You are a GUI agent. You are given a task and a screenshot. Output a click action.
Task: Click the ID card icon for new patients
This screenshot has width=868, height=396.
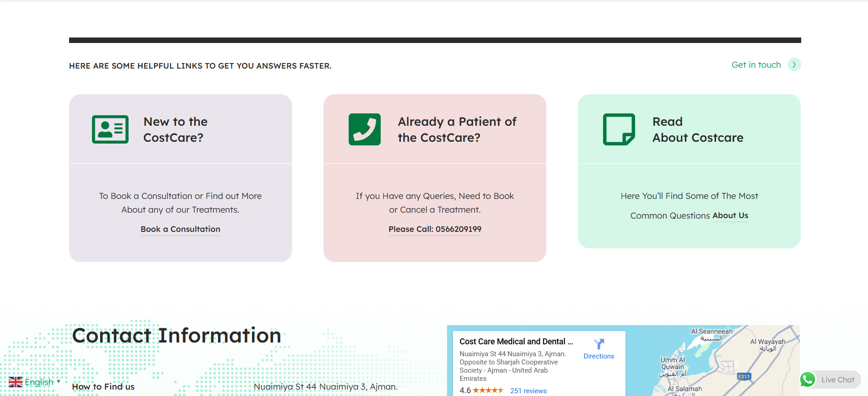point(110,129)
